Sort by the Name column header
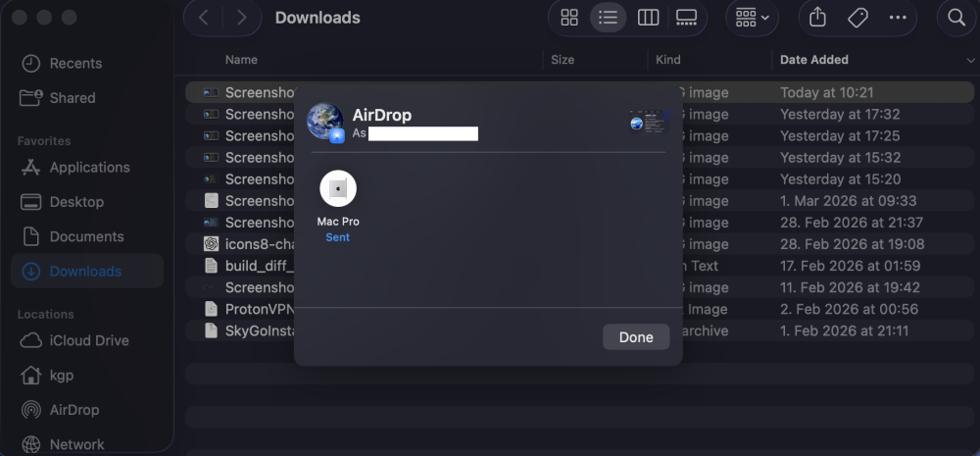 point(241,60)
